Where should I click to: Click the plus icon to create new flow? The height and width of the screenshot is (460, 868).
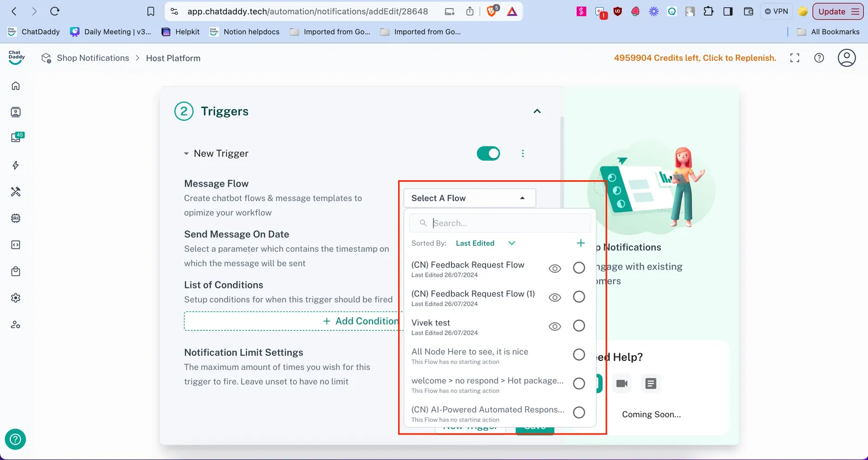(x=580, y=243)
